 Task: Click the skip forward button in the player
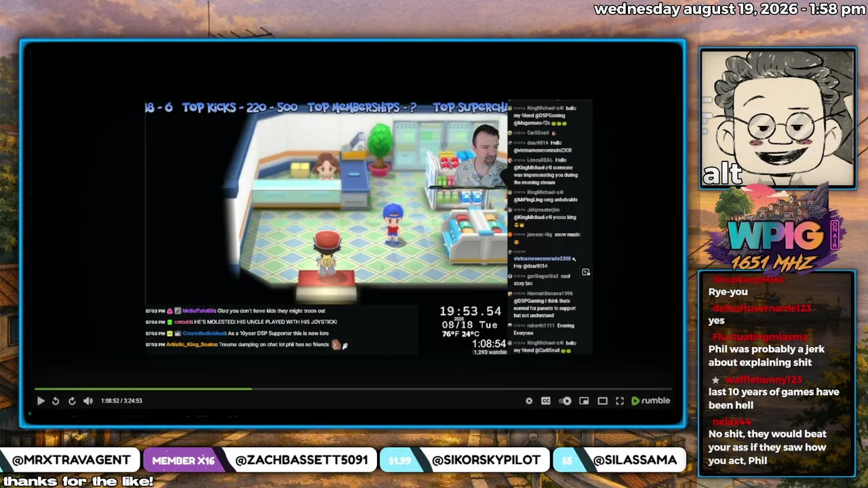[72, 401]
